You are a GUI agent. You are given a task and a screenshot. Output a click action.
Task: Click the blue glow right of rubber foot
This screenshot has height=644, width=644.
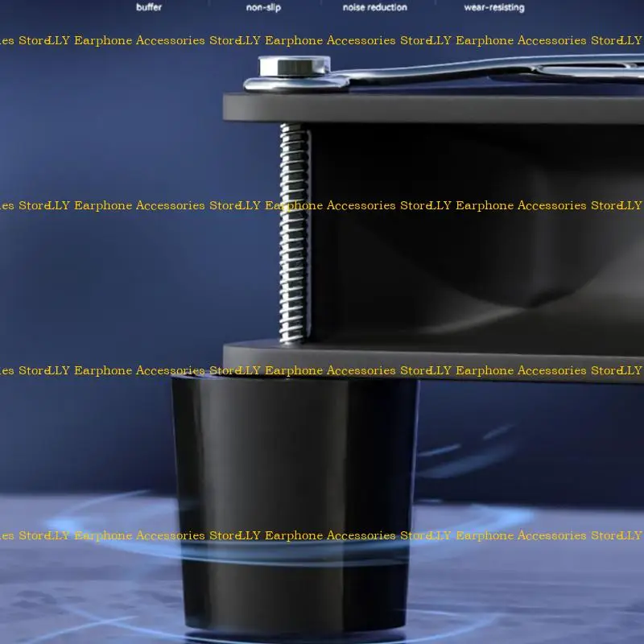click(483, 515)
